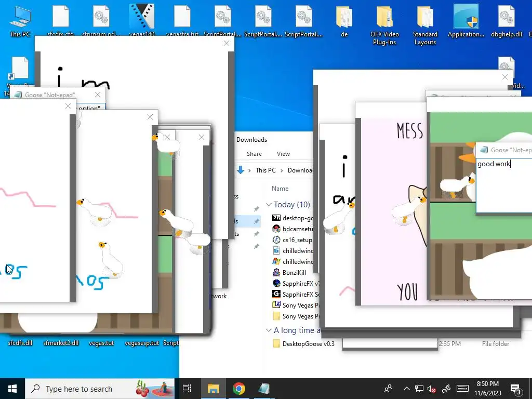Click the pin icon beside the highlighted sidebar item
This screenshot has width=532, height=399.
point(256,221)
